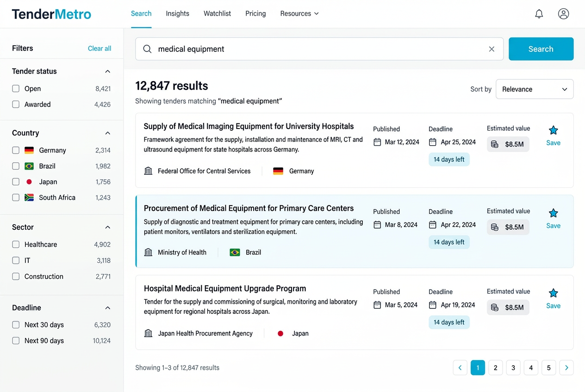This screenshot has height=392, width=585.
Task: Open Supply of Medical Imaging Equipment title
Action: point(249,126)
